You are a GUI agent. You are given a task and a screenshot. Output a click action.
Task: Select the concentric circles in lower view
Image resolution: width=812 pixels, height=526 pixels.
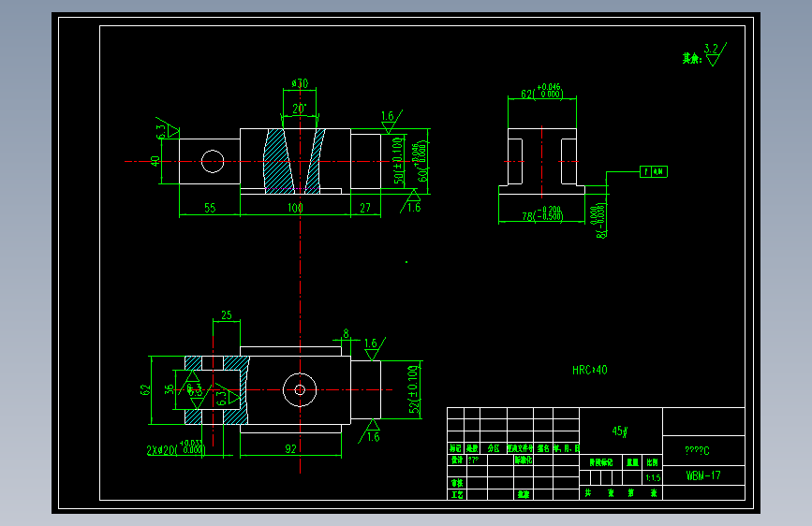300,390
